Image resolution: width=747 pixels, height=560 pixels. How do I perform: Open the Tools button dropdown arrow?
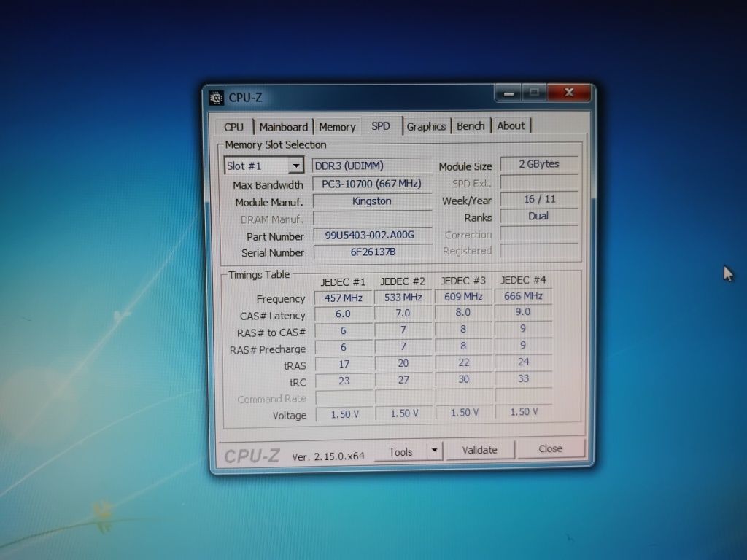(x=434, y=450)
